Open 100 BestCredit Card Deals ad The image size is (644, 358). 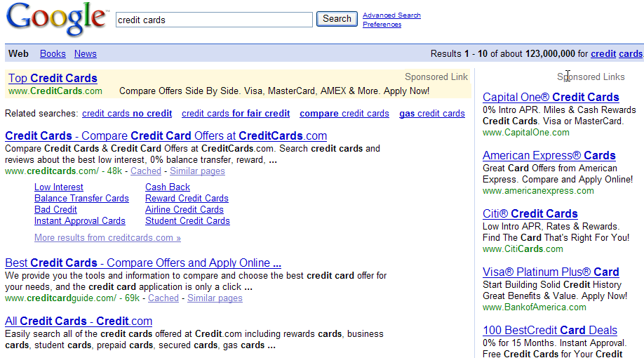tap(550, 331)
